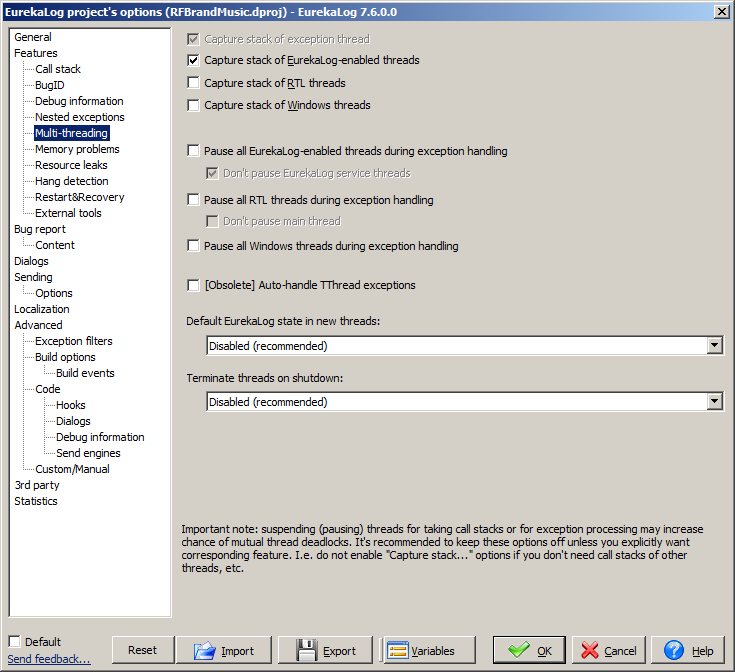Click the Import button label
The height and width of the screenshot is (672, 735).
click(x=237, y=651)
